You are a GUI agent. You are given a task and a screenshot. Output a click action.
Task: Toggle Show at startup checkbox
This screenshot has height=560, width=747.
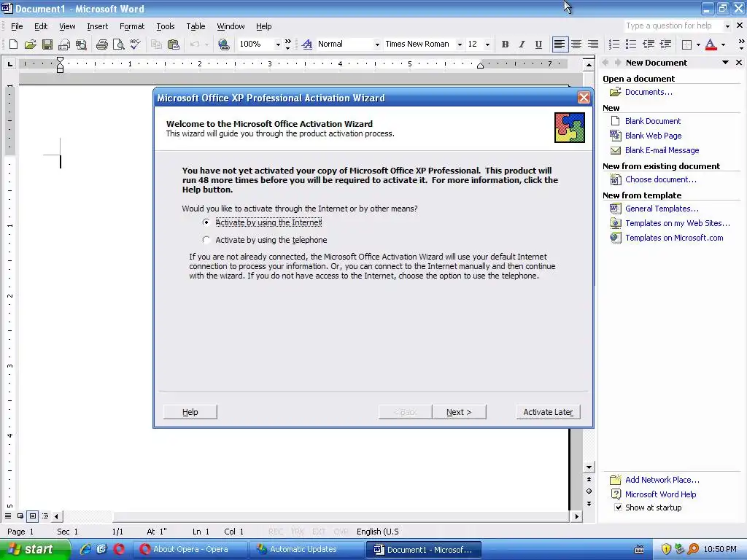618,507
